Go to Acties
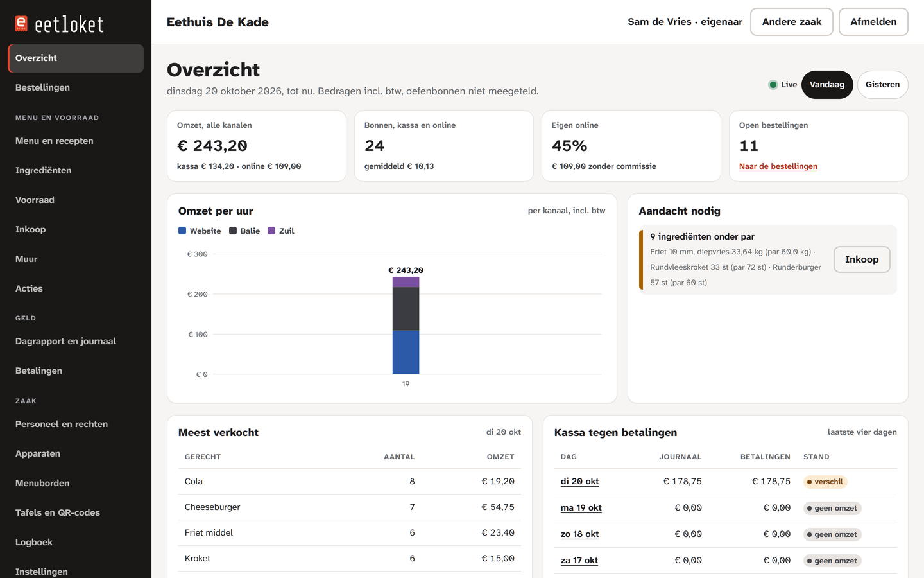Screen dimensions: 924x578 [x=76, y=289]
